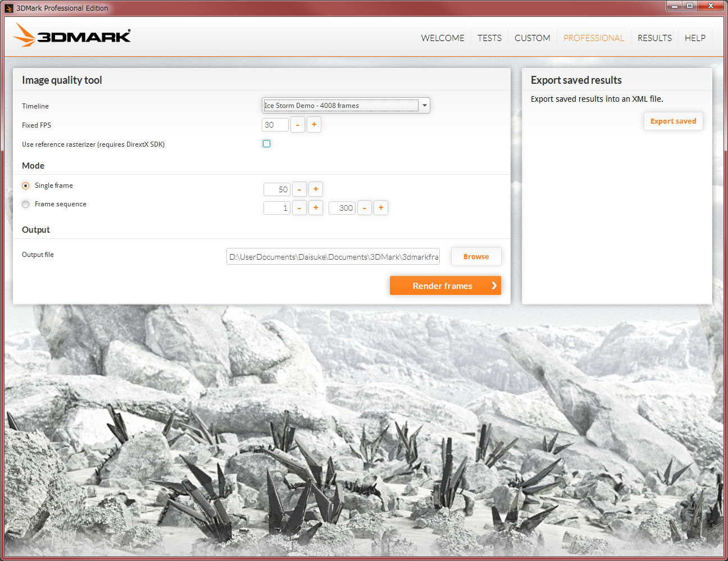Click the Export saved button
The width and height of the screenshot is (728, 561).
(674, 121)
